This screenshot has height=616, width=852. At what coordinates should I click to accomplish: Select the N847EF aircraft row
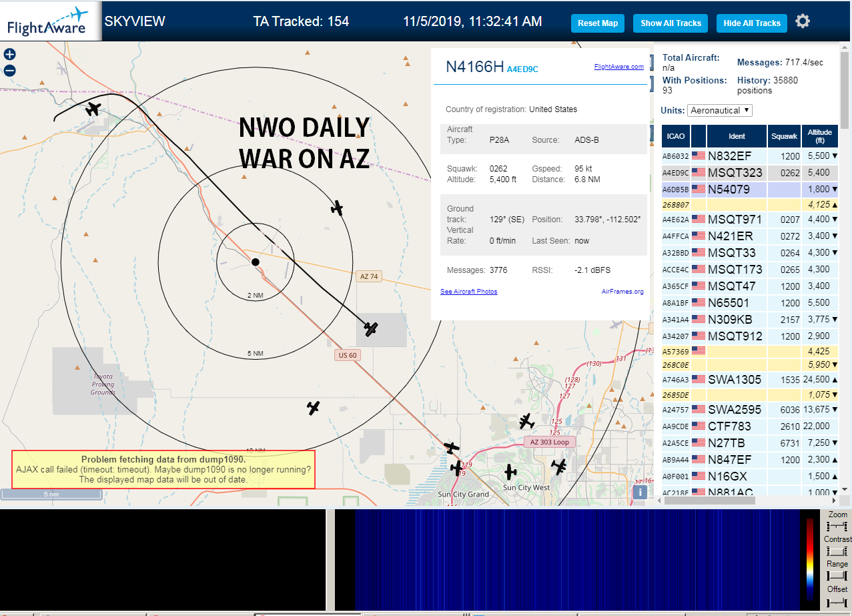coord(749,459)
